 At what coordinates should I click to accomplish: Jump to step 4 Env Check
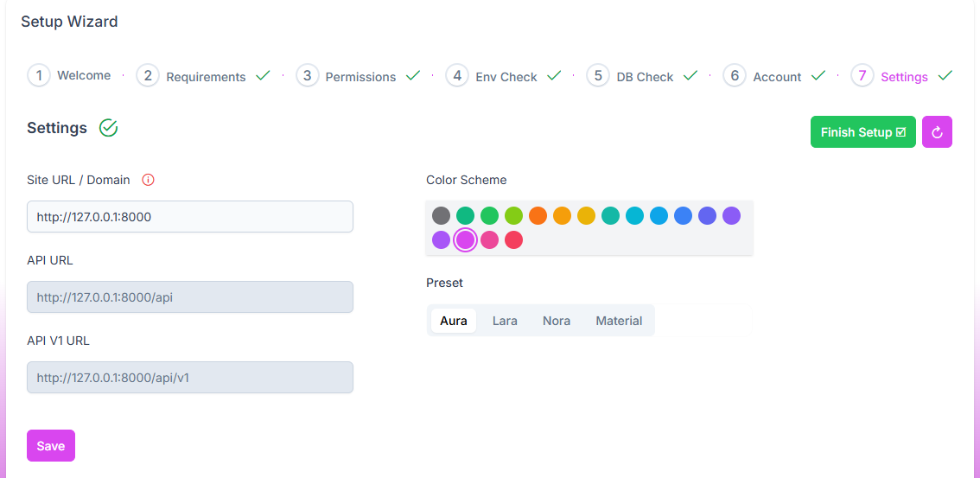pyautogui.click(x=457, y=76)
